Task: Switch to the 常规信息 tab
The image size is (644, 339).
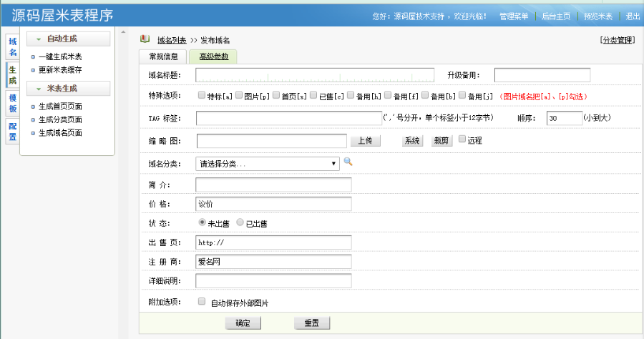Action: (x=163, y=56)
